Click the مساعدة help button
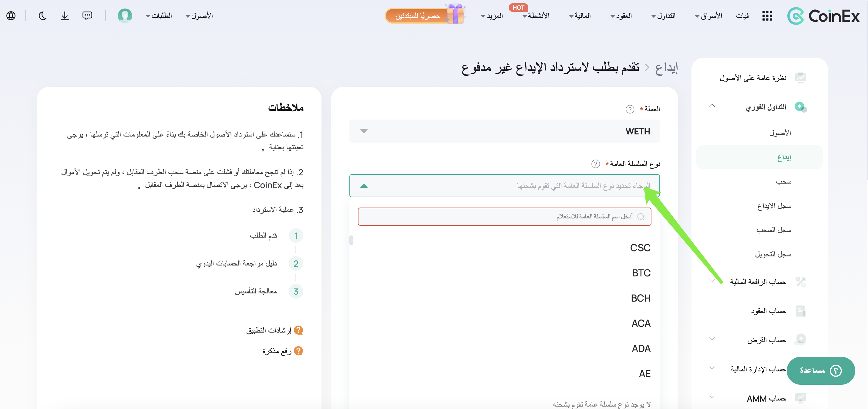The height and width of the screenshot is (409, 868). (820, 370)
